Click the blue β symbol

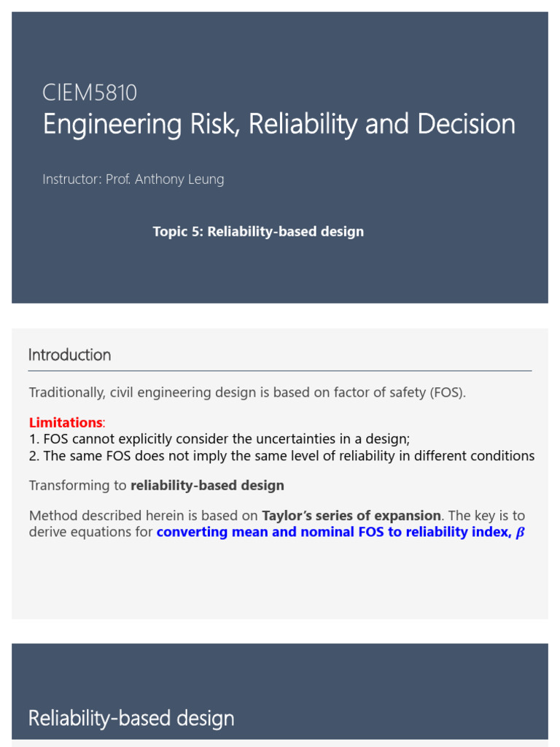(x=520, y=532)
